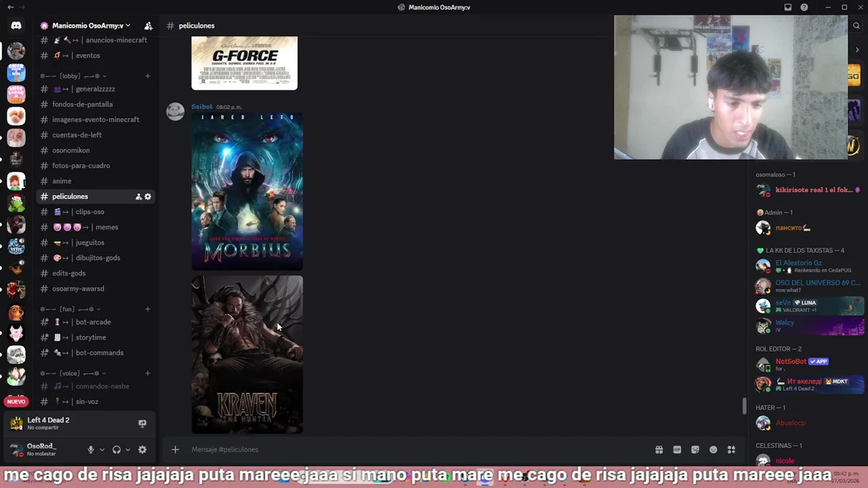Open the emoji picker icon
Screen dimensions: 868x488
pyautogui.click(x=713, y=449)
